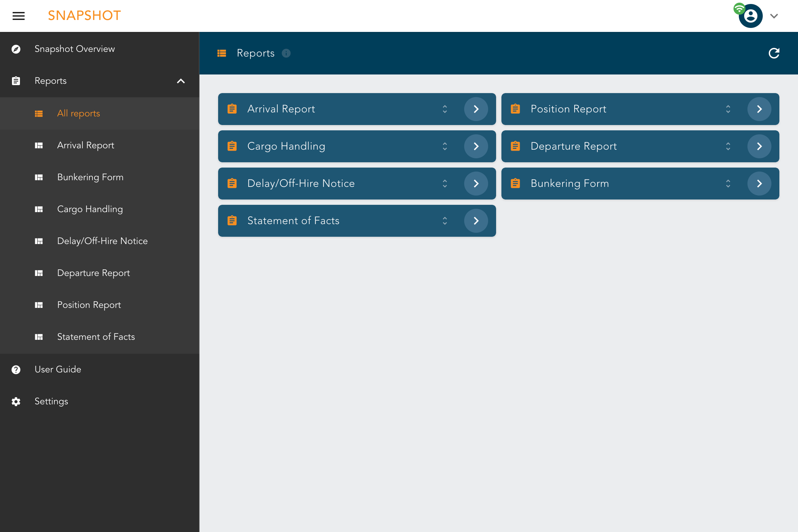This screenshot has height=532, width=798.
Task: Click clipboard icon on Delay/Off-Hire Notice card
Action: 232,184
